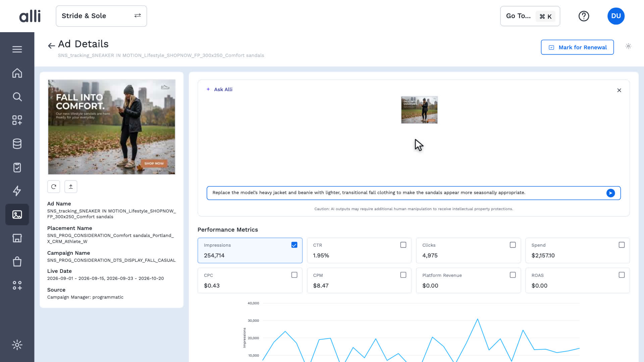The image size is (644, 362).
Task: Click the large Fall Into Comfort ad image
Action: 112,127
